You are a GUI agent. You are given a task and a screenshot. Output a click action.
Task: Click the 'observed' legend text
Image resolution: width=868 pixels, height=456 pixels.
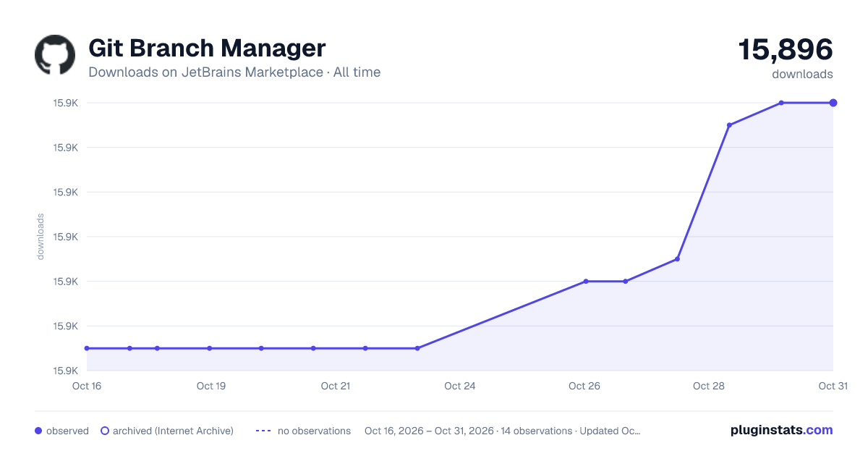pos(67,431)
